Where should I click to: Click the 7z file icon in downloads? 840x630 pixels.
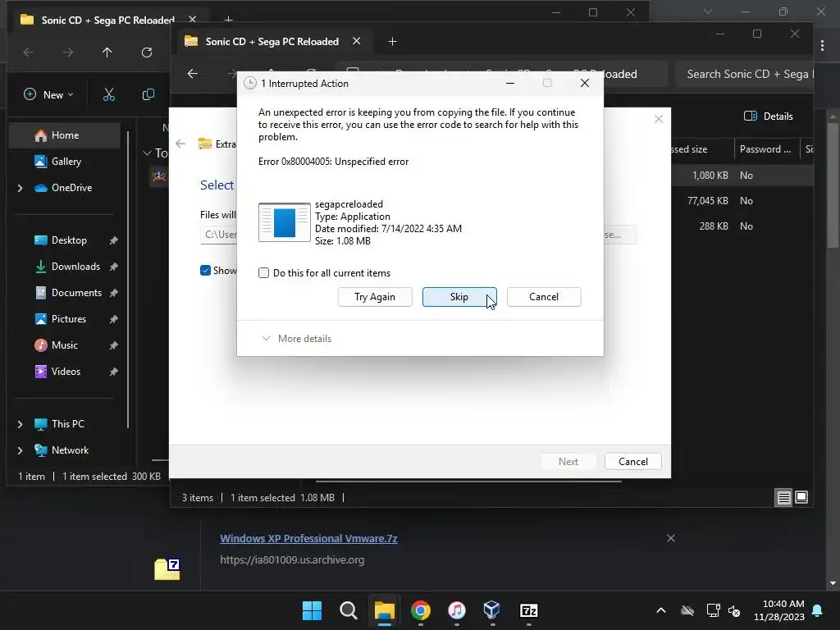pos(167,569)
